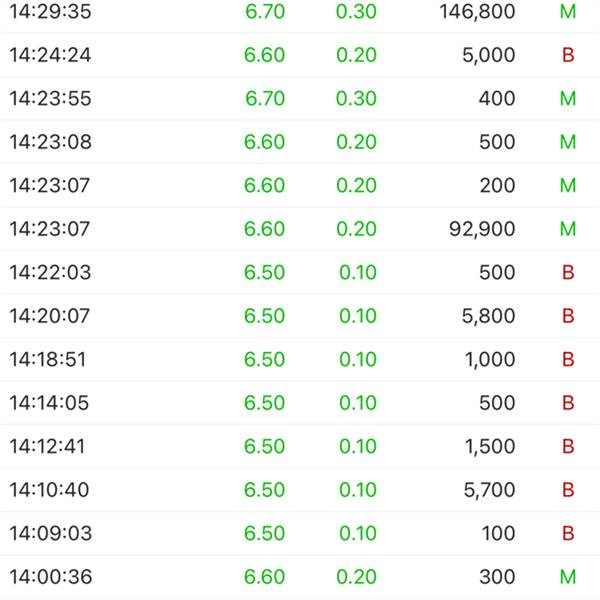Viewport: 600px width, 600px height.
Task: Click price 6.50 at 14:12:41
Action: click(264, 447)
